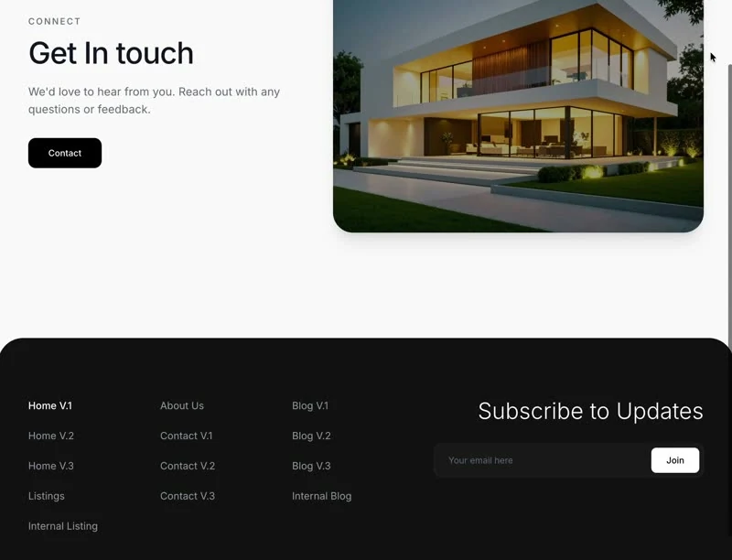The width and height of the screenshot is (732, 560).
Task: Go to Home V.3 page
Action: [51, 466]
